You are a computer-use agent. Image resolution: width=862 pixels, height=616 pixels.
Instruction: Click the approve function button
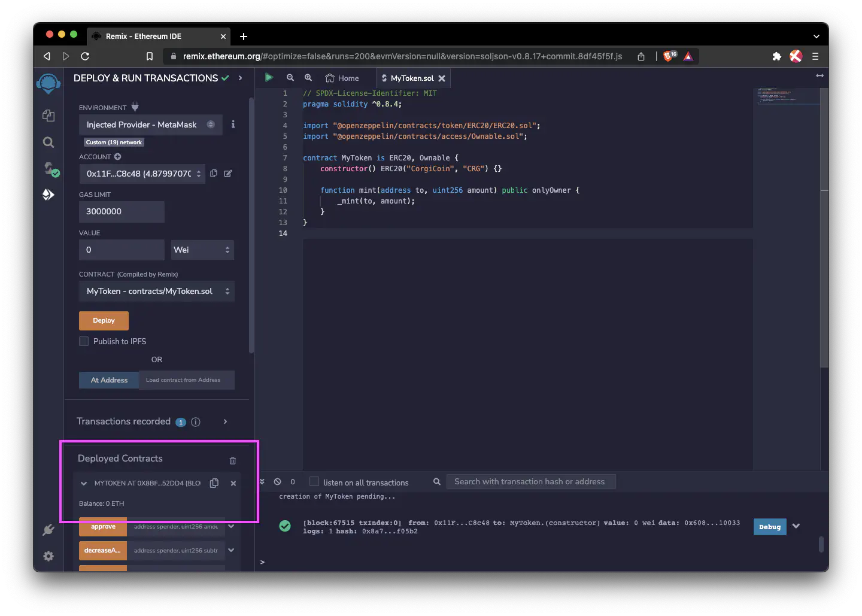pyautogui.click(x=103, y=527)
